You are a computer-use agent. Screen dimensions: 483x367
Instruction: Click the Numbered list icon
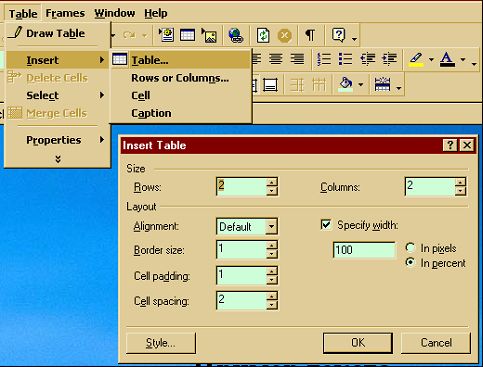pyautogui.click(x=324, y=59)
